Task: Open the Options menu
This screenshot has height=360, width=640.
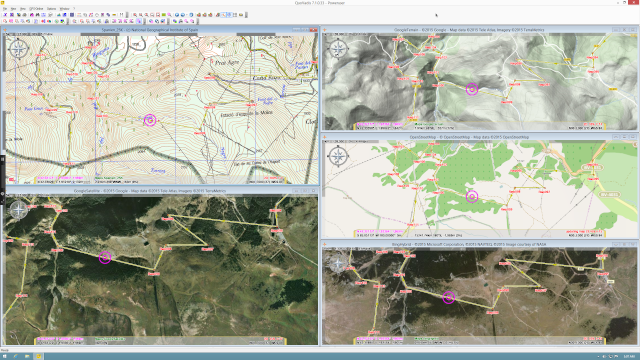Action: point(51,9)
